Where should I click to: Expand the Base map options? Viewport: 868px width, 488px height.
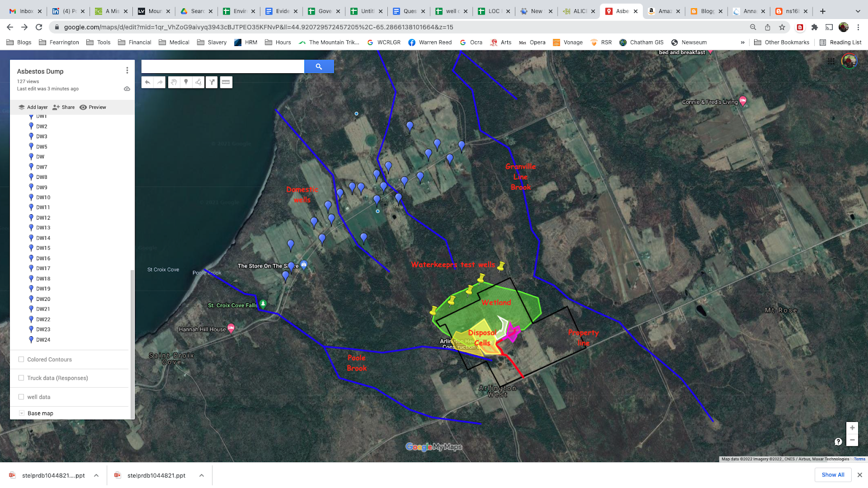[x=21, y=413]
